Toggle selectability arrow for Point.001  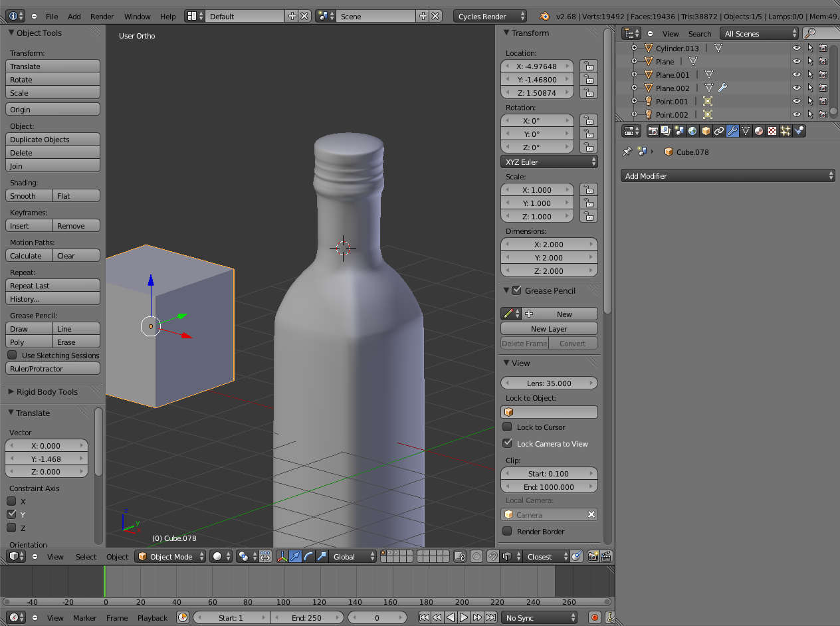tap(810, 101)
